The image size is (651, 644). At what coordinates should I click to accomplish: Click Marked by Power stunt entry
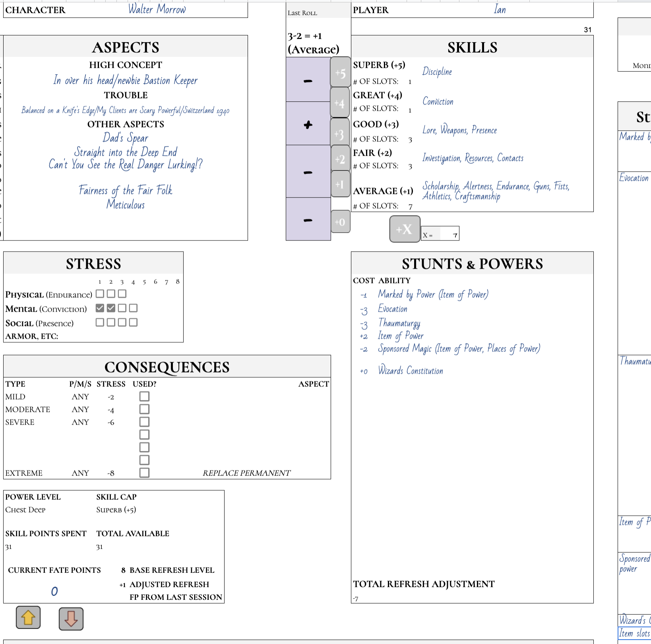point(433,295)
